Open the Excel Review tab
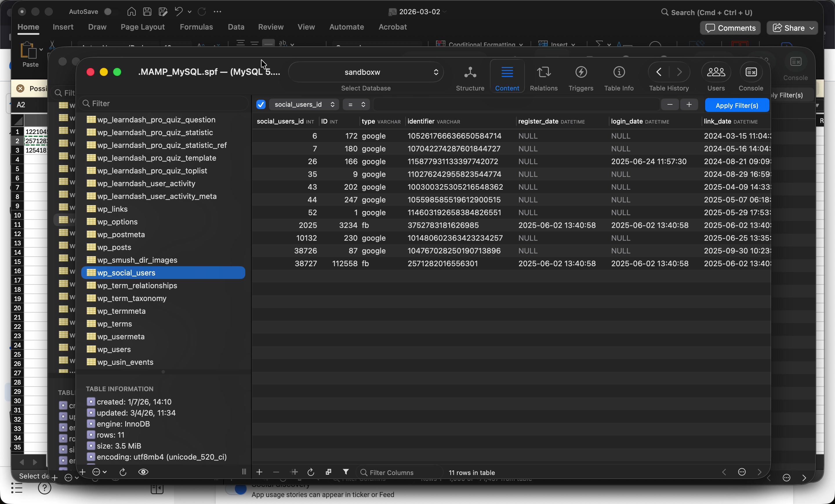 (x=271, y=27)
